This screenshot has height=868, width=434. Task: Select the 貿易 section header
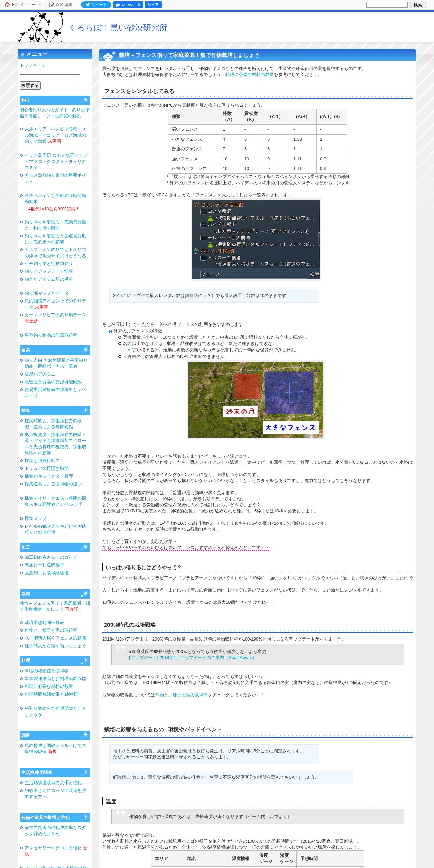point(55,350)
